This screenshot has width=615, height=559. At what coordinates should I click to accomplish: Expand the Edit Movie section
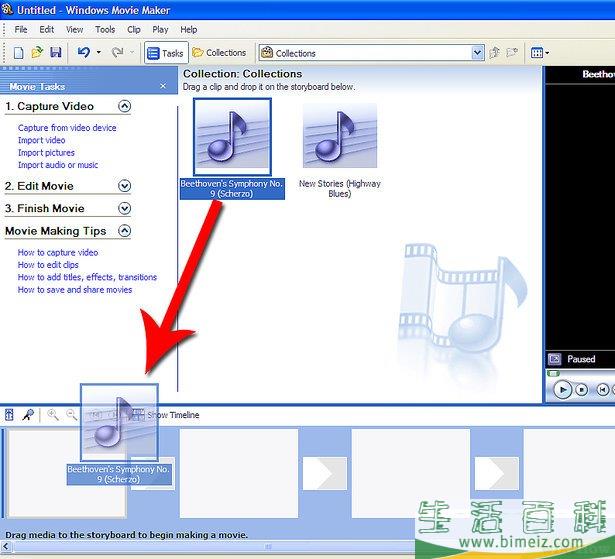(x=124, y=186)
